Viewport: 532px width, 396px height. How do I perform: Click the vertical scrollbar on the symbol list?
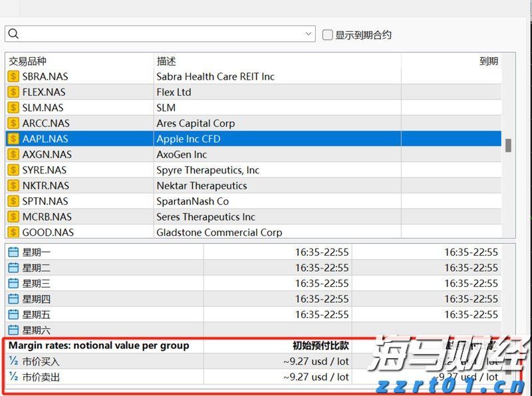click(509, 146)
